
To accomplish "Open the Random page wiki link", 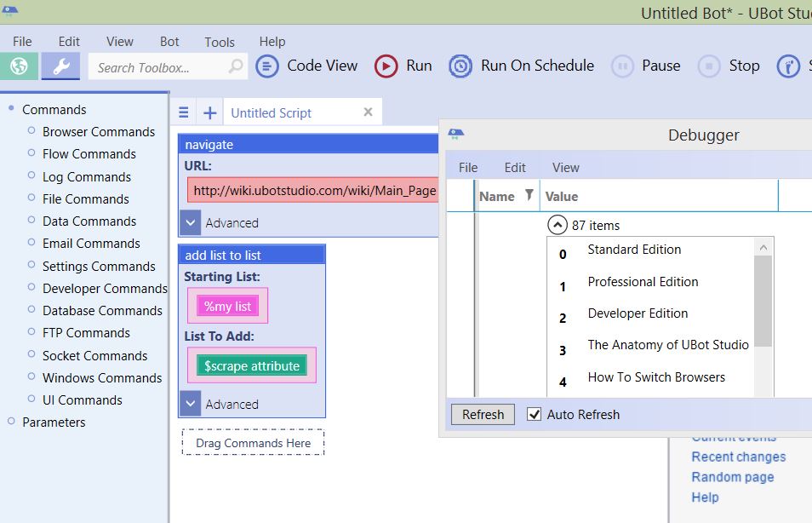I will click(x=733, y=477).
